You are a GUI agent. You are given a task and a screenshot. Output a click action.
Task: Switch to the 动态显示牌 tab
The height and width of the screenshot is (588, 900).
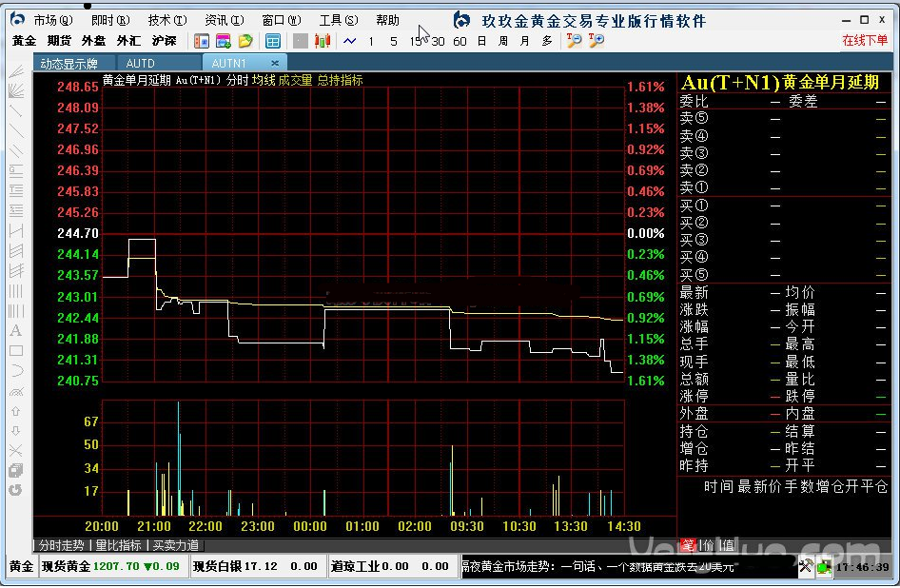tap(68, 64)
